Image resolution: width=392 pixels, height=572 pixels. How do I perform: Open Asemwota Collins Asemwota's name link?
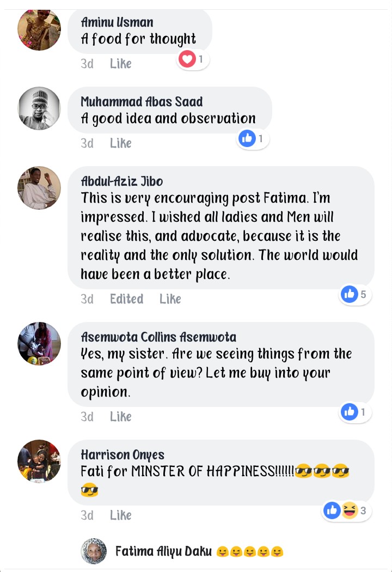[158, 337]
